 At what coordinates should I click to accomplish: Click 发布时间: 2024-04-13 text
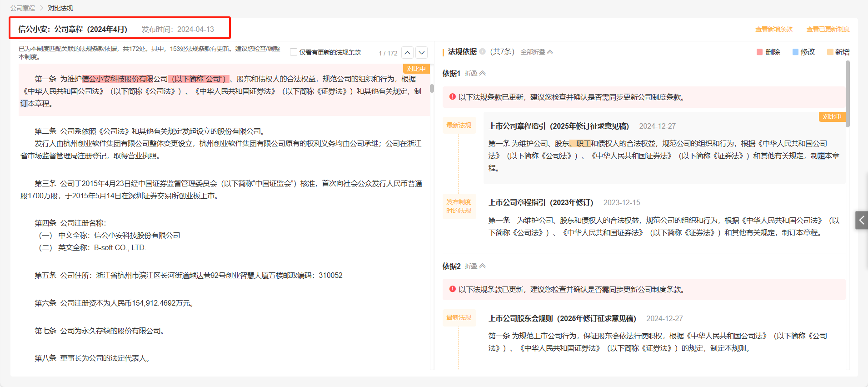tap(178, 29)
